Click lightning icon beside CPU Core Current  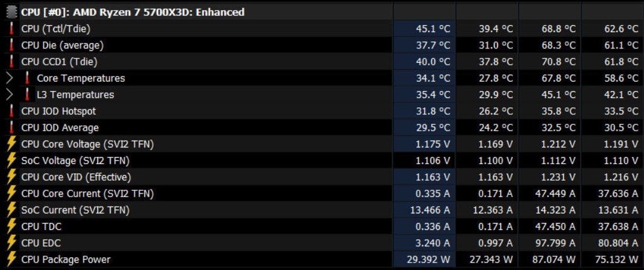coord(12,193)
